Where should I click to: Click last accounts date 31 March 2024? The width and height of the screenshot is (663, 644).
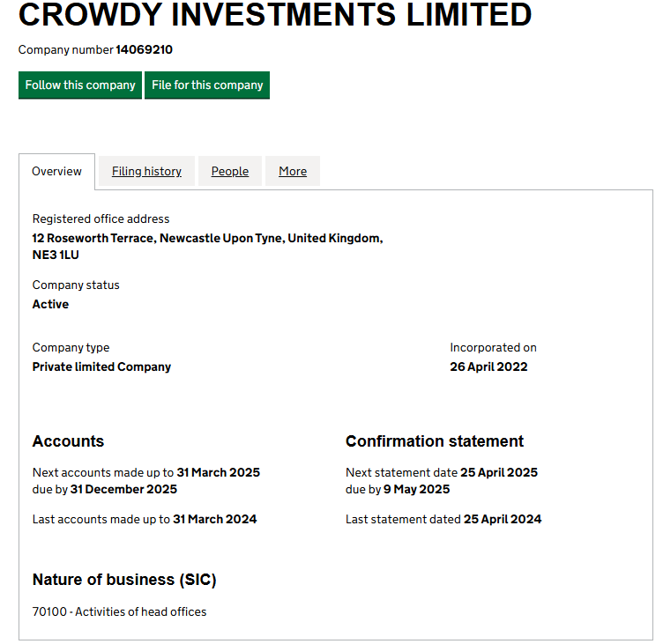(215, 520)
